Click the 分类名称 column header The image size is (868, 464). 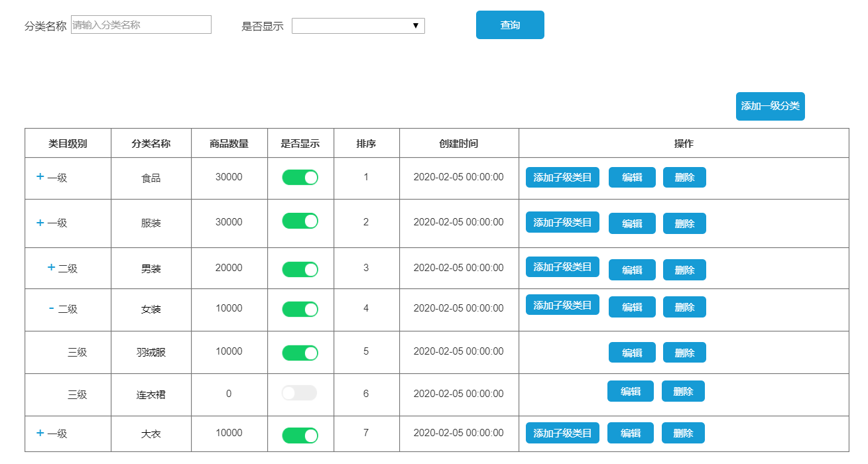coord(151,143)
